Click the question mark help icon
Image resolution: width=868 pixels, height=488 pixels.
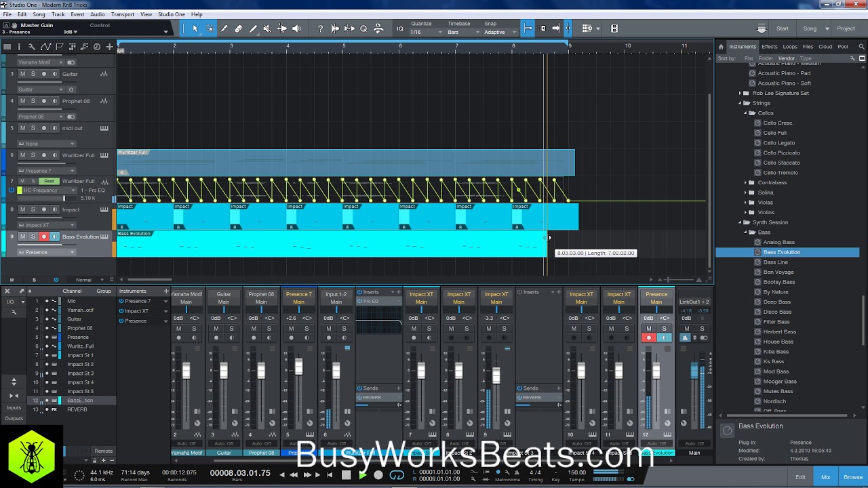321,28
